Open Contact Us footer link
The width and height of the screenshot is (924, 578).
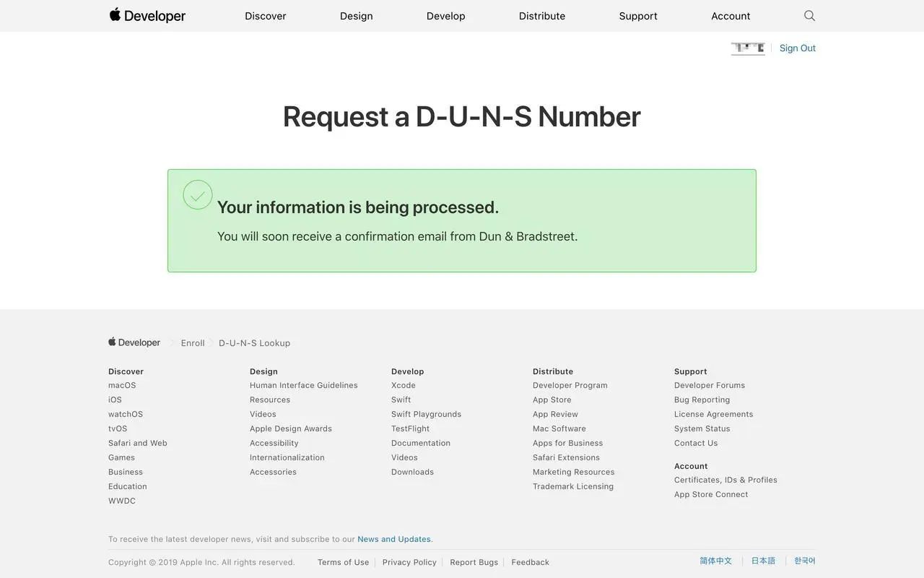click(x=696, y=443)
